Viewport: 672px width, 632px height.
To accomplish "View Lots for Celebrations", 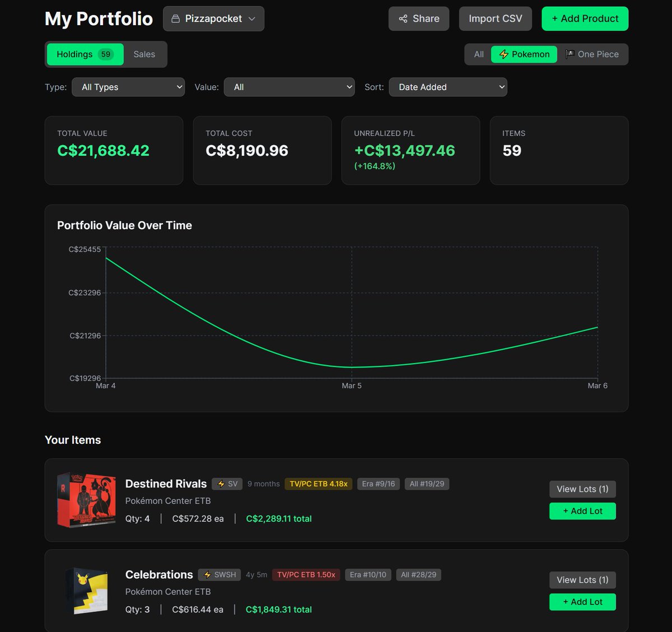I will tap(582, 580).
